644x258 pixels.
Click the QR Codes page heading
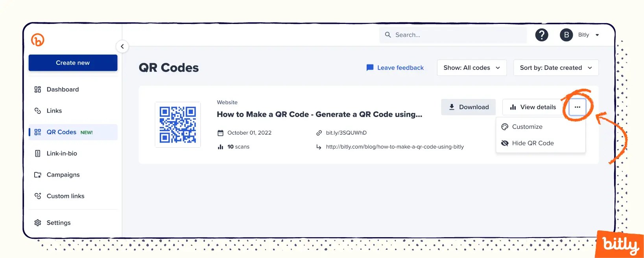(x=169, y=68)
